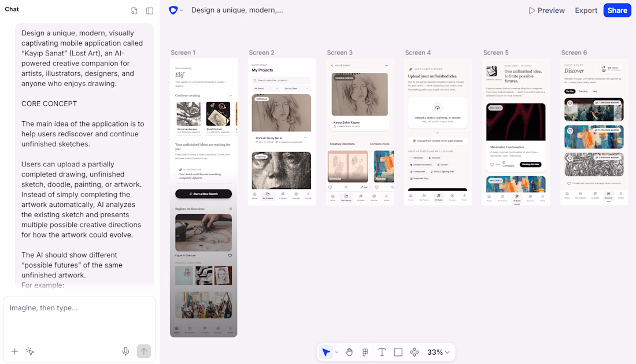Click the "Elif" greeting name in Screen 1
Viewport: 636px width, 364px height.
(x=180, y=75)
